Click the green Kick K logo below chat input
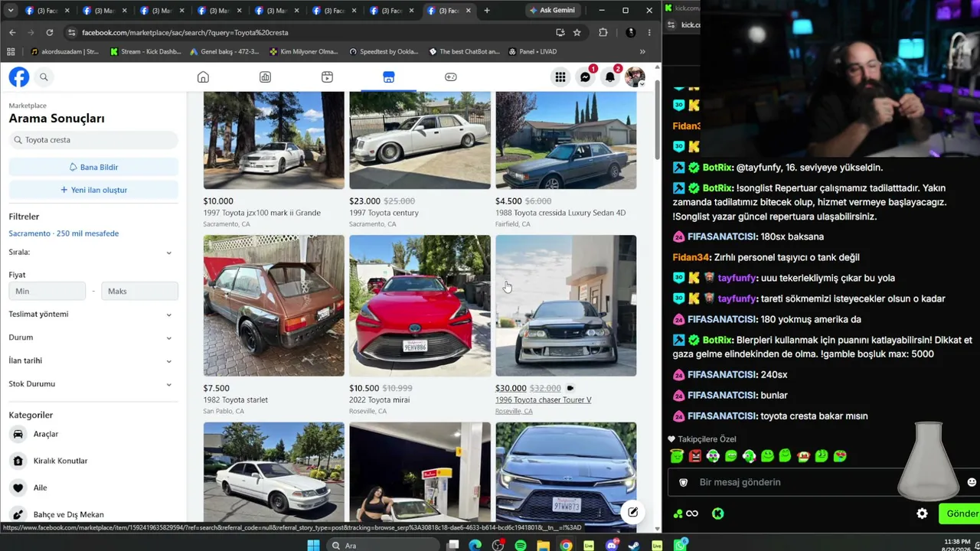This screenshot has width=980, height=551. click(x=717, y=514)
